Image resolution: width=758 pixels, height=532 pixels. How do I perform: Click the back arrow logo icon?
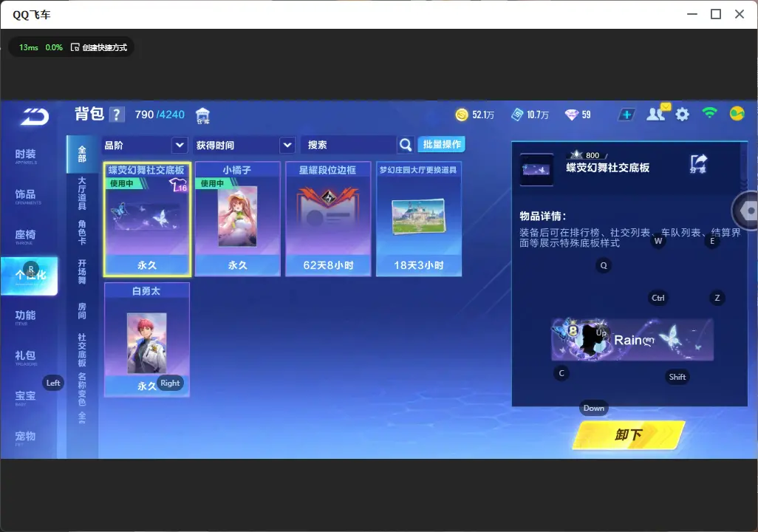click(x=34, y=117)
